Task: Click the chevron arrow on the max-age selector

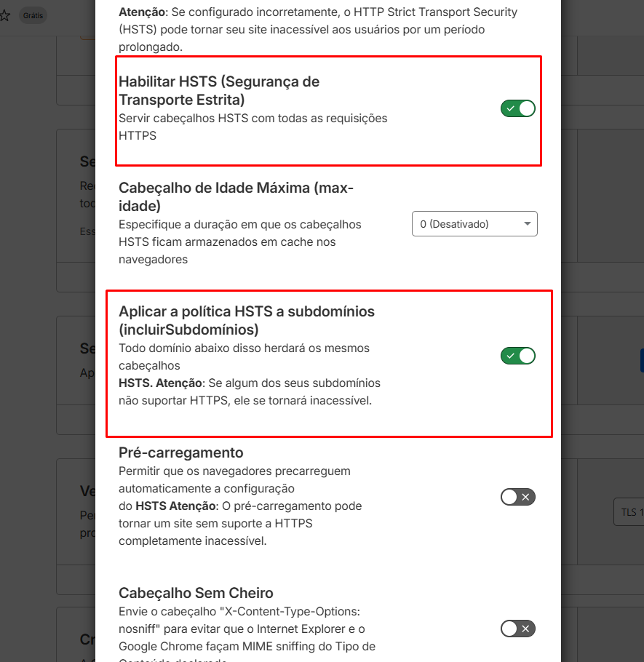Action: (529, 223)
